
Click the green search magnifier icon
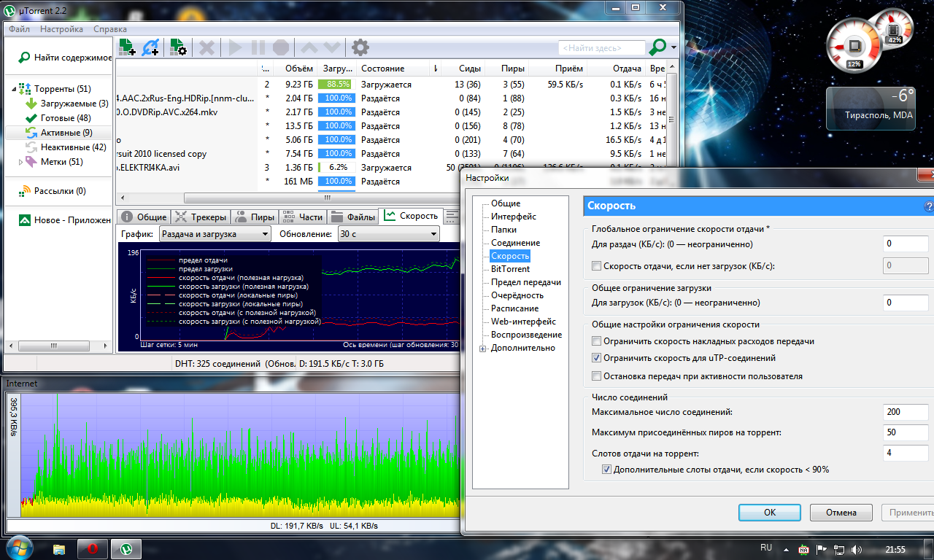coord(657,47)
